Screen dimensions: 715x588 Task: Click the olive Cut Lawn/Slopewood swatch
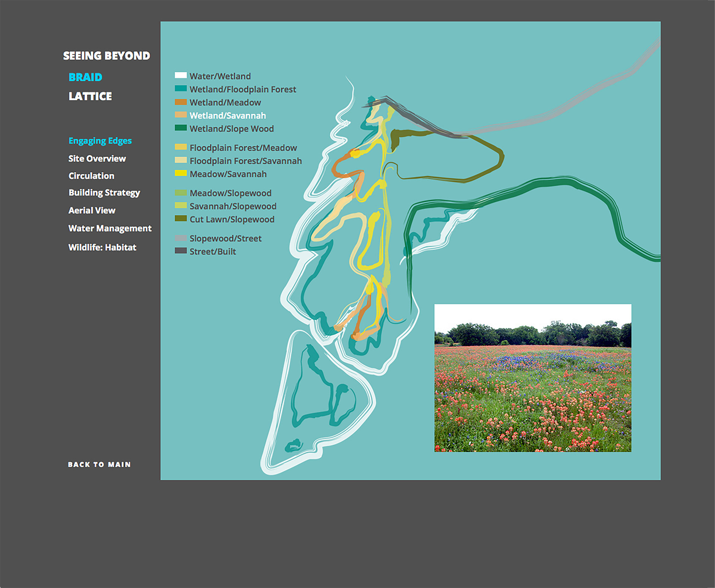tap(181, 219)
